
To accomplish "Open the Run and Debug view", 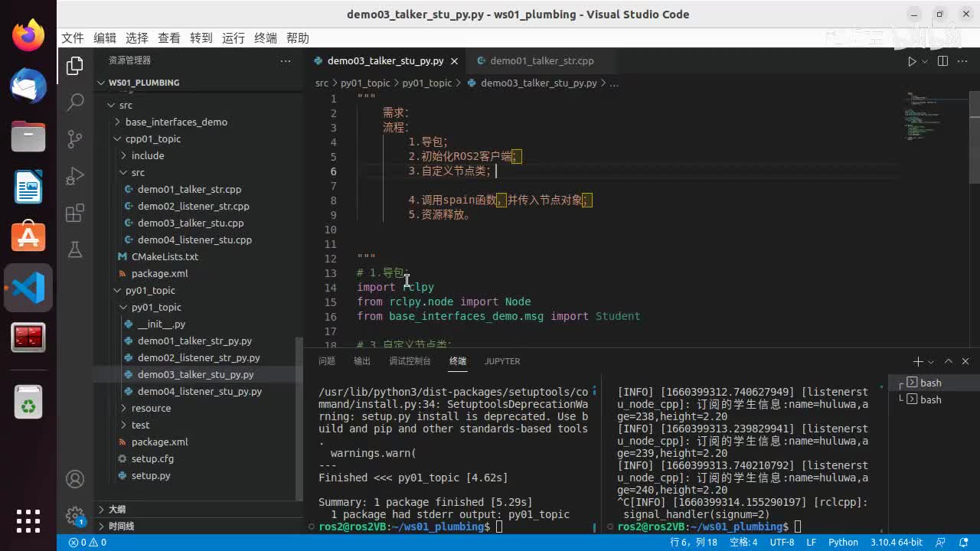I will click(x=75, y=176).
